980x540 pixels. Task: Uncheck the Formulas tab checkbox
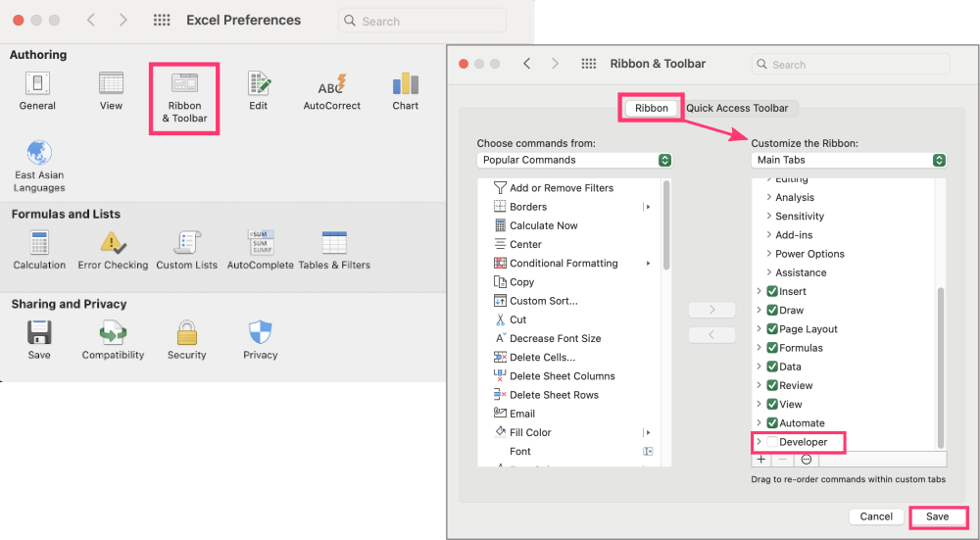[772, 348]
